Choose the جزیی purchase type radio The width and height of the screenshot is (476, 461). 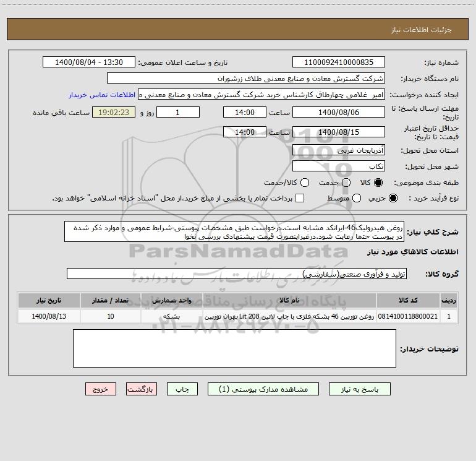click(x=393, y=199)
